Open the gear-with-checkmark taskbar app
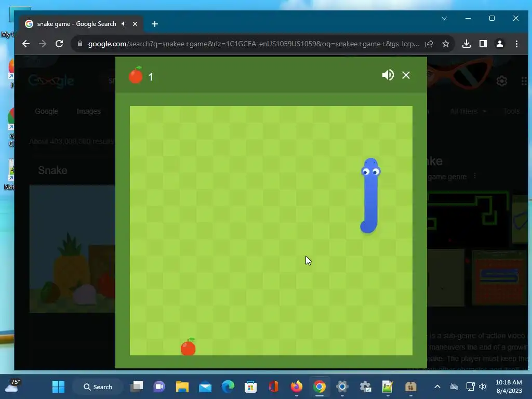This screenshot has height=399, width=532. coord(365,387)
